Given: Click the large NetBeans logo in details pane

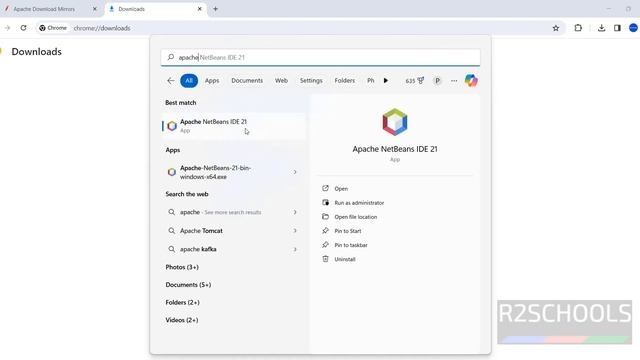Looking at the screenshot, I should (x=395, y=122).
